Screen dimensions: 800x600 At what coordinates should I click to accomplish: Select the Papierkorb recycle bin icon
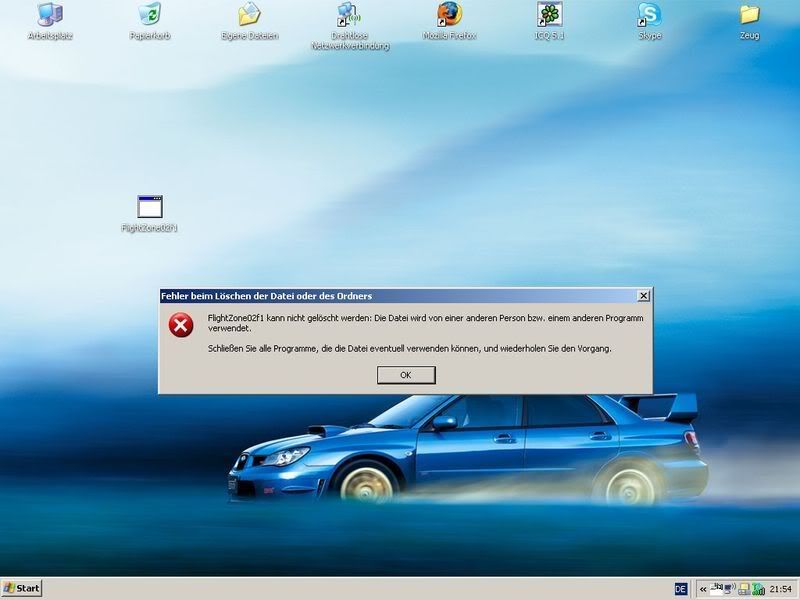(x=149, y=21)
